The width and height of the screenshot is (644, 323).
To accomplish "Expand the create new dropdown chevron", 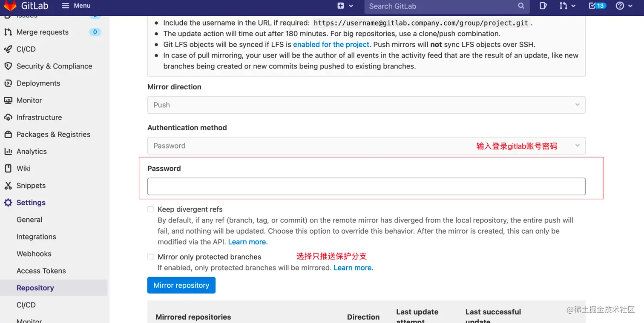I will [x=351, y=6].
